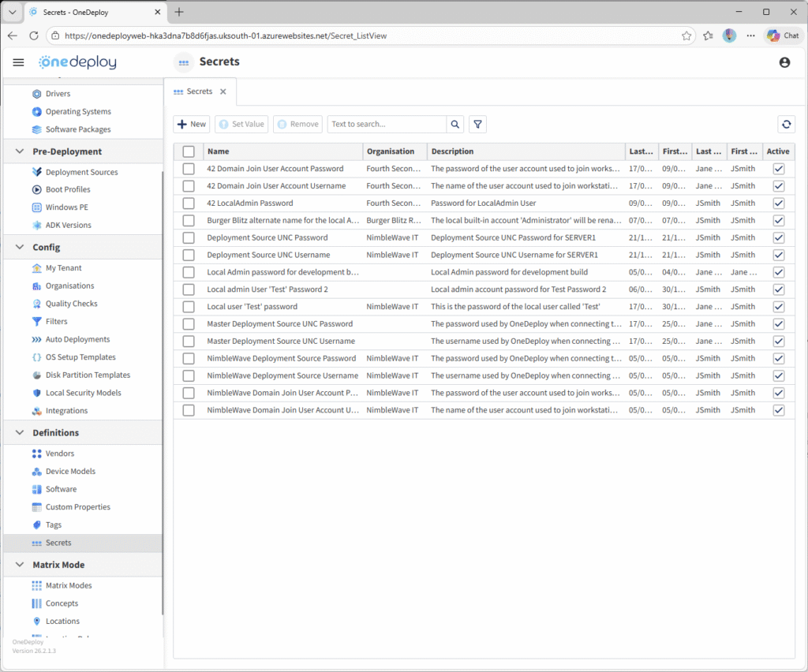This screenshot has width=808, height=672.
Task: Collapse the Pre-Deployment section
Action: click(x=20, y=151)
